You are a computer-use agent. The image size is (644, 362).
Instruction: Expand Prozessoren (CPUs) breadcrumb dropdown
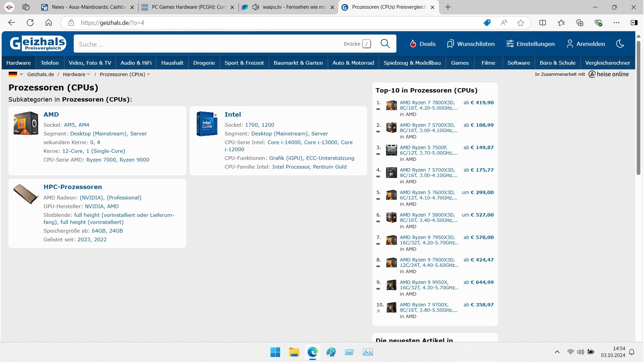click(x=148, y=74)
